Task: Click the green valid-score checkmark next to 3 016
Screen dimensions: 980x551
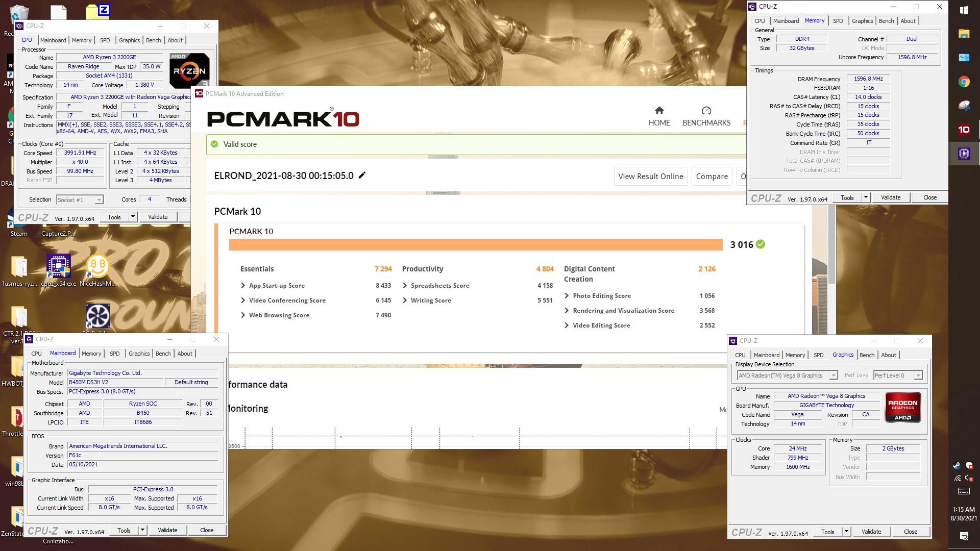Action: pos(761,244)
